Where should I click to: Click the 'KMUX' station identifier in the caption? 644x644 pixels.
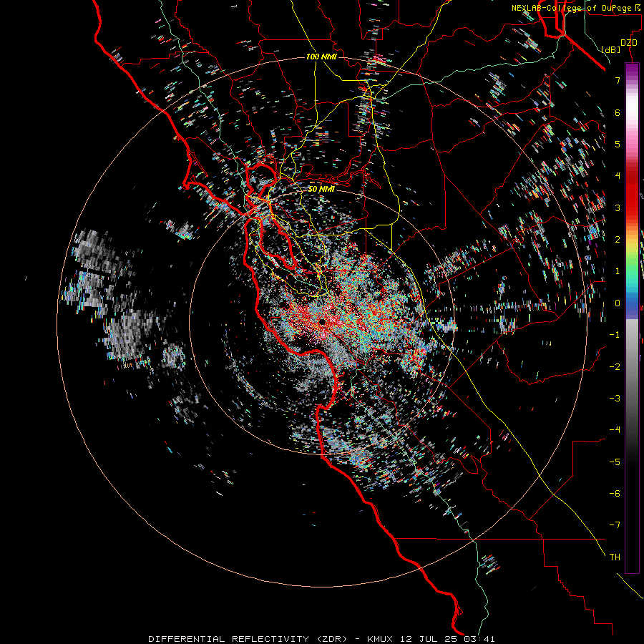point(380,639)
